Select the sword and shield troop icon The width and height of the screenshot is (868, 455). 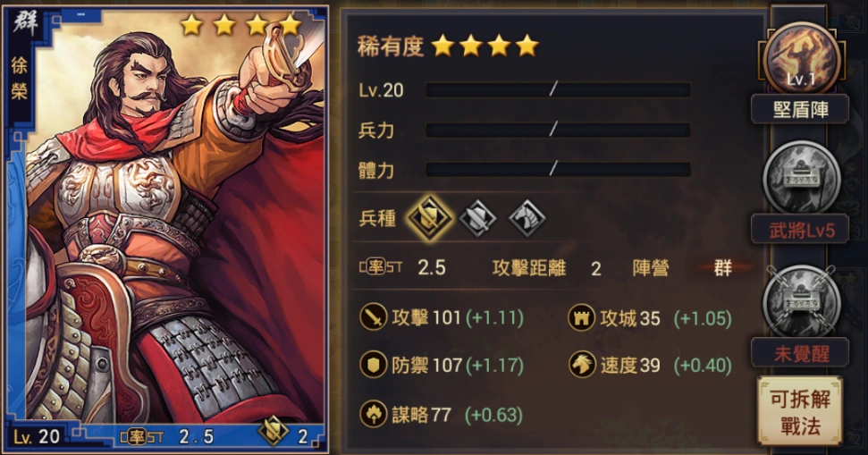pyautogui.click(x=477, y=218)
